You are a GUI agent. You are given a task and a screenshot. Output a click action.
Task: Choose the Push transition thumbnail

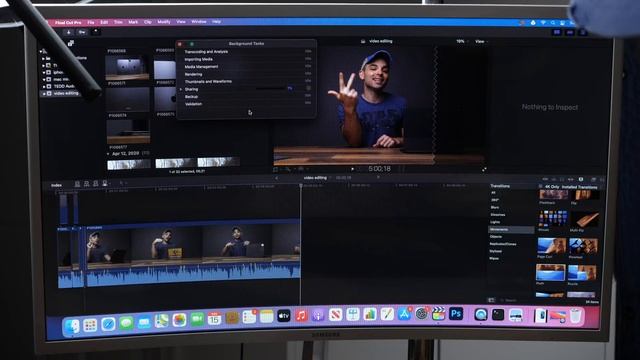tap(550, 272)
